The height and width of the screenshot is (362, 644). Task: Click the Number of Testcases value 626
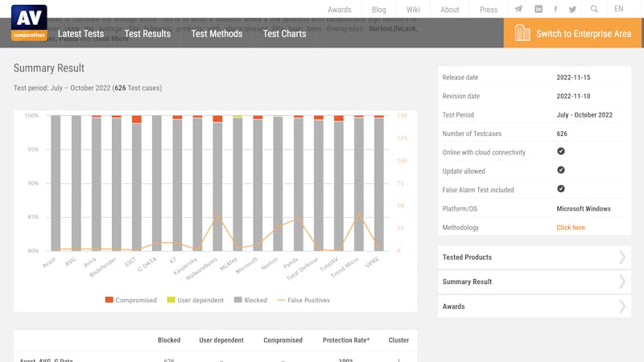click(562, 134)
